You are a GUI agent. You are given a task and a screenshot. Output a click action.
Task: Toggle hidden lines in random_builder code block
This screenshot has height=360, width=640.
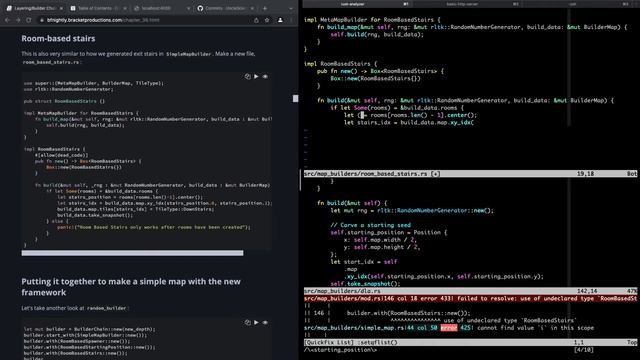tap(265, 322)
